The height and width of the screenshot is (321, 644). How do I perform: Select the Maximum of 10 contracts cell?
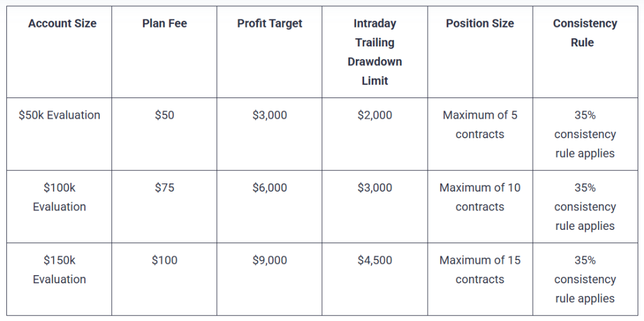(480, 197)
